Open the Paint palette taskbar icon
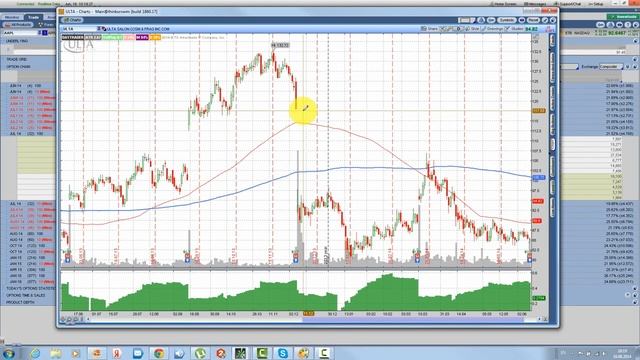640x360 pixels. (303, 353)
